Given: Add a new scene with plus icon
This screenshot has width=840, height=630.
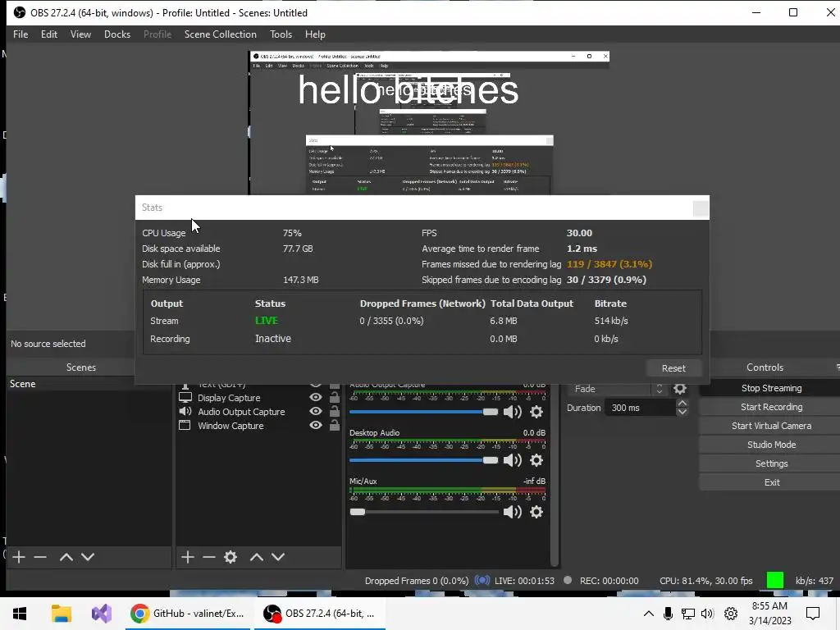Looking at the screenshot, I should [19, 557].
